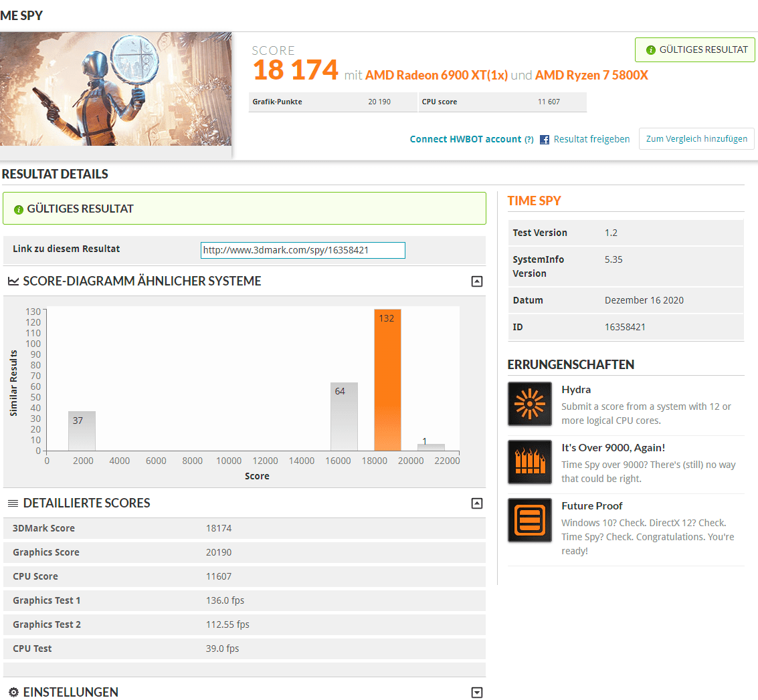Click the Hydra achievement title
Image resolution: width=758 pixels, height=700 pixels.
[x=576, y=390]
